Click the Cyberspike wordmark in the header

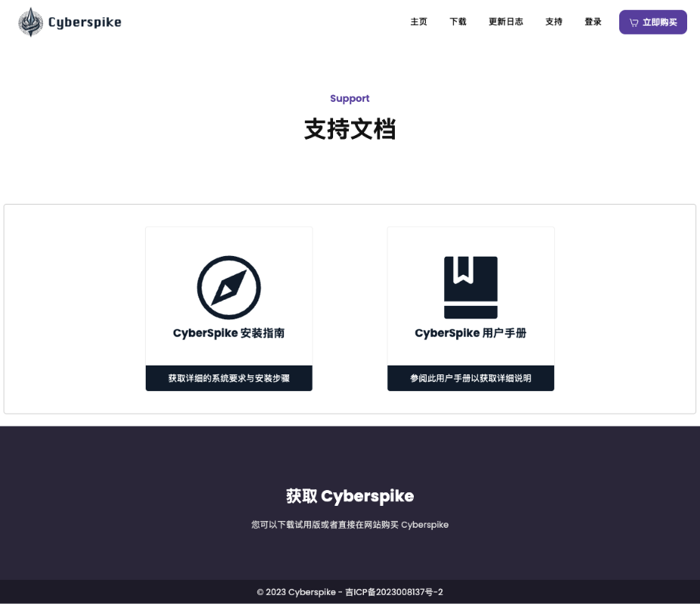[85, 23]
